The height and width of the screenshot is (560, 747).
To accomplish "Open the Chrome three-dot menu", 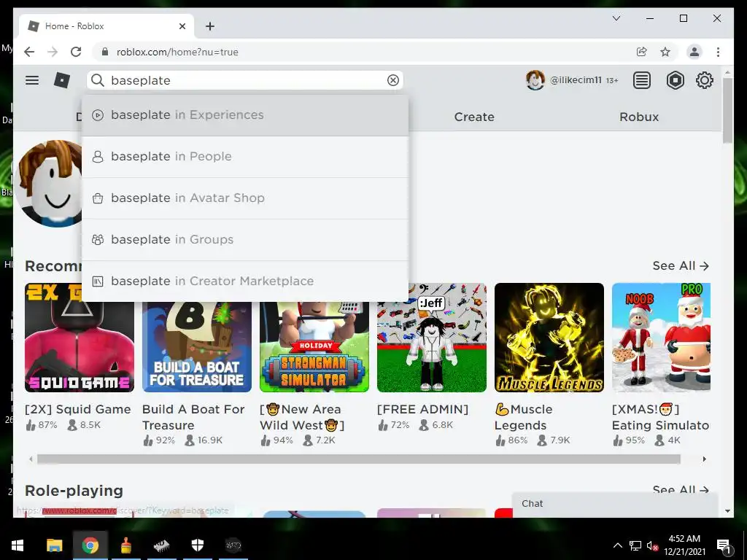I will [x=718, y=52].
